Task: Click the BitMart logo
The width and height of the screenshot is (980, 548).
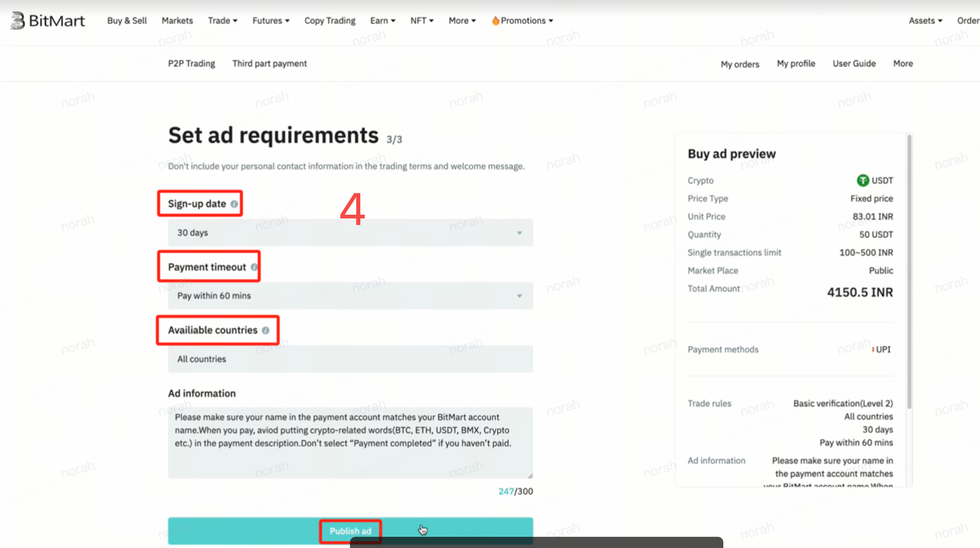Action: click(x=48, y=21)
